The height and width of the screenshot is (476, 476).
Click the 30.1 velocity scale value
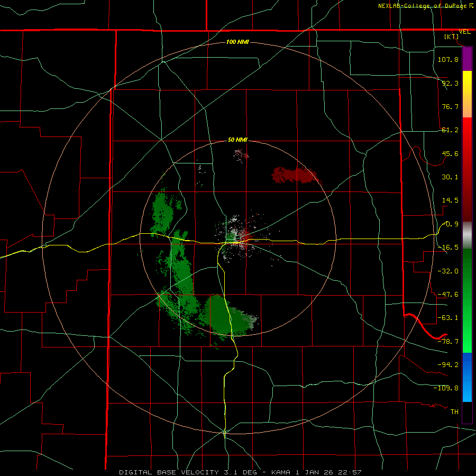pos(450,177)
